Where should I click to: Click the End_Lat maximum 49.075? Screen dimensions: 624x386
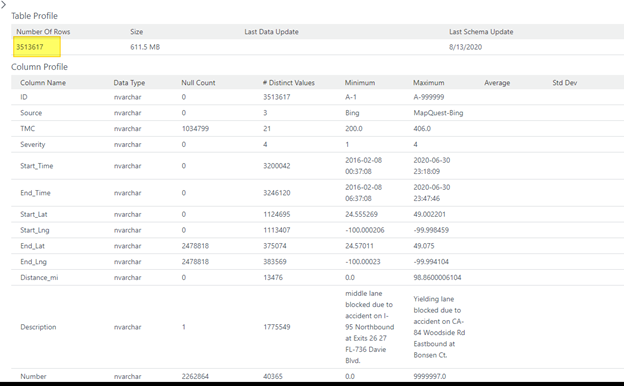[424, 246]
